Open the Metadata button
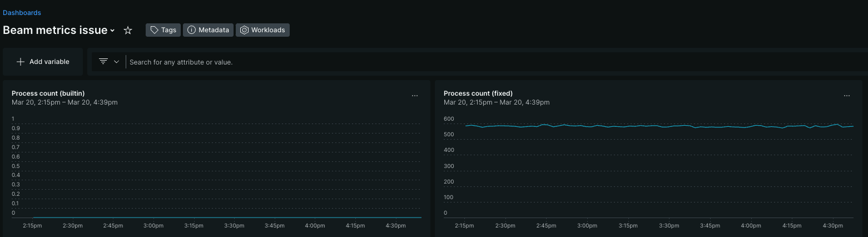Image resolution: width=868 pixels, height=237 pixels. tap(208, 30)
